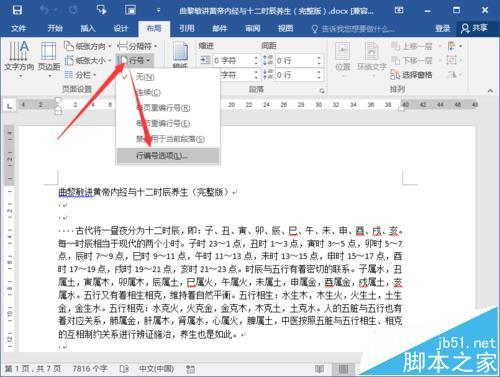Click the ruler tab selector L box
This screenshot has height=377, width=500.
coord(10,106)
